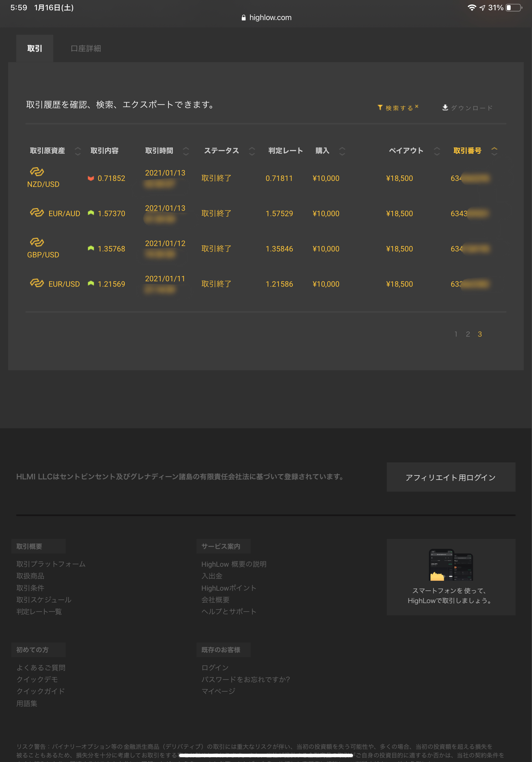Open the ログイン link under 既存のお客様

pos(215,667)
